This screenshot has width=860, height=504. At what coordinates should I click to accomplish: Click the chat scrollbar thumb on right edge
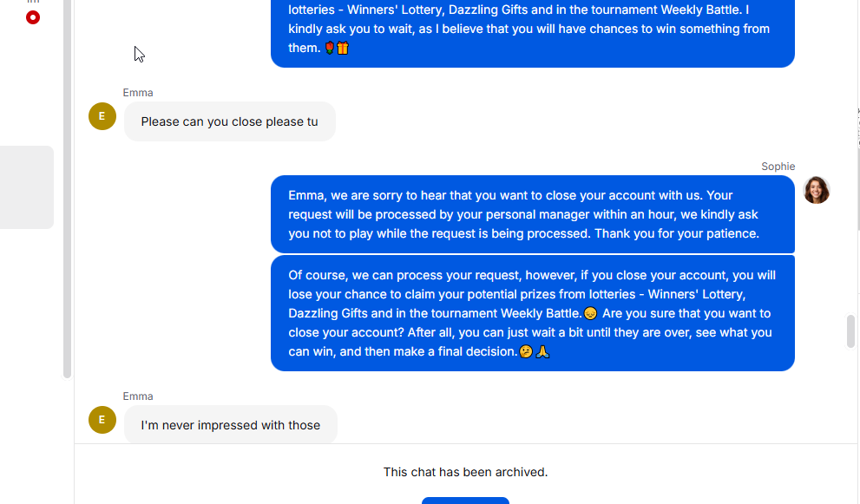coord(850,331)
